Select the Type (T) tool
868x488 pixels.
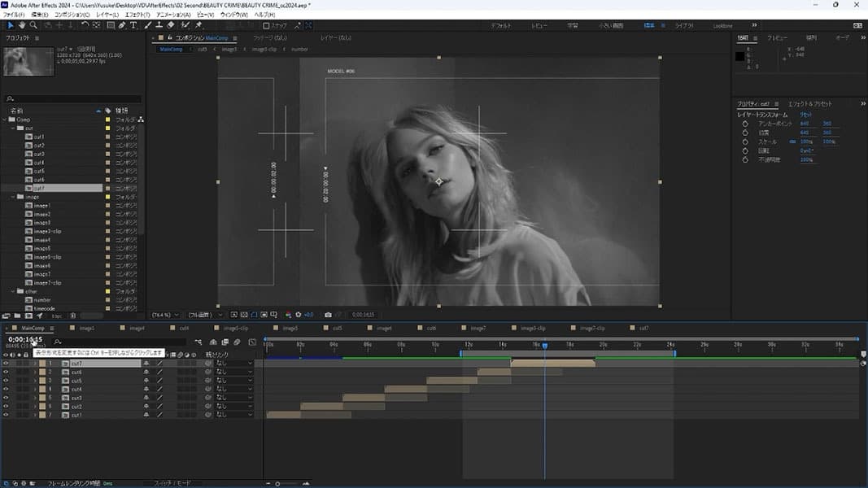(x=133, y=25)
